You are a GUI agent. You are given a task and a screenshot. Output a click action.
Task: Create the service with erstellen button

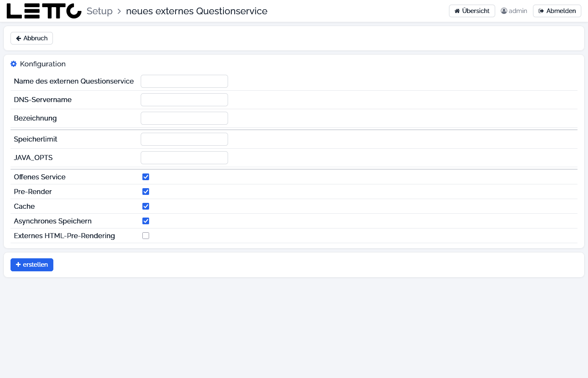click(32, 265)
